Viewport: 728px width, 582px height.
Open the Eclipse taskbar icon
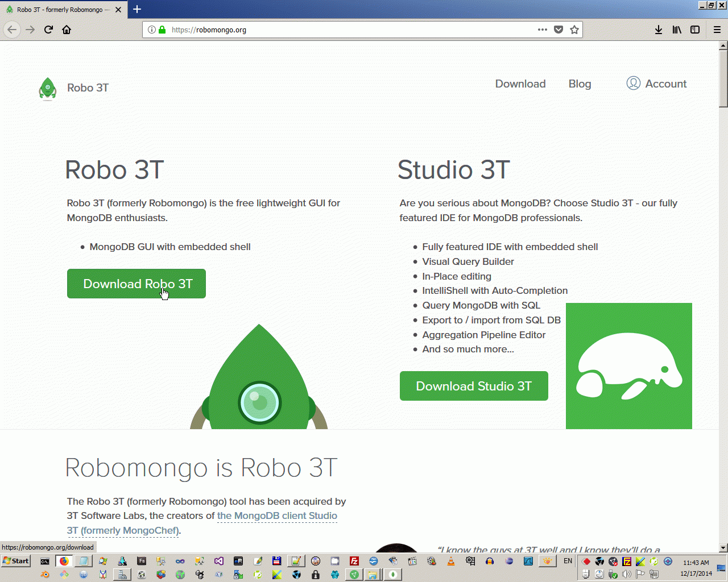tap(509, 561)
